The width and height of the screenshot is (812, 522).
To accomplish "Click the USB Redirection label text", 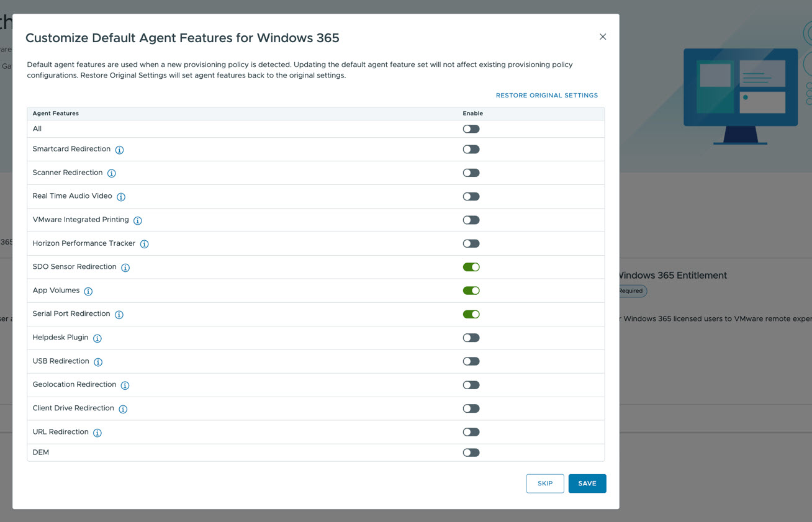I will [x=61, y=361].
